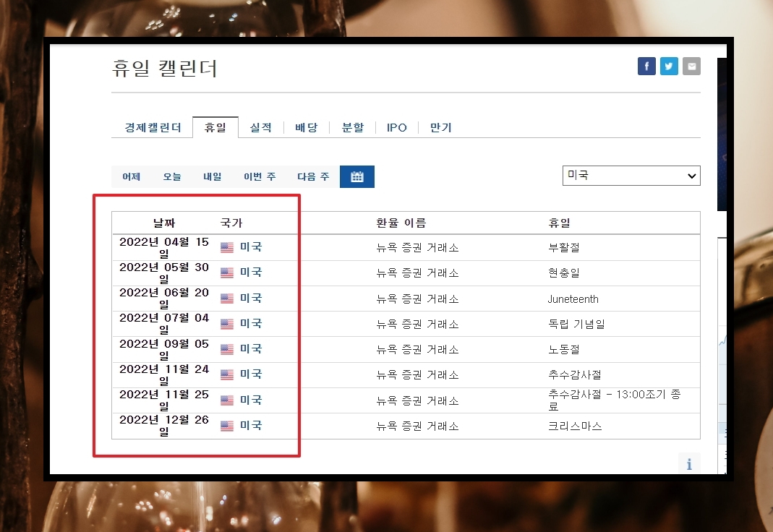Click the info icon below the table

[x=689, y=463]
